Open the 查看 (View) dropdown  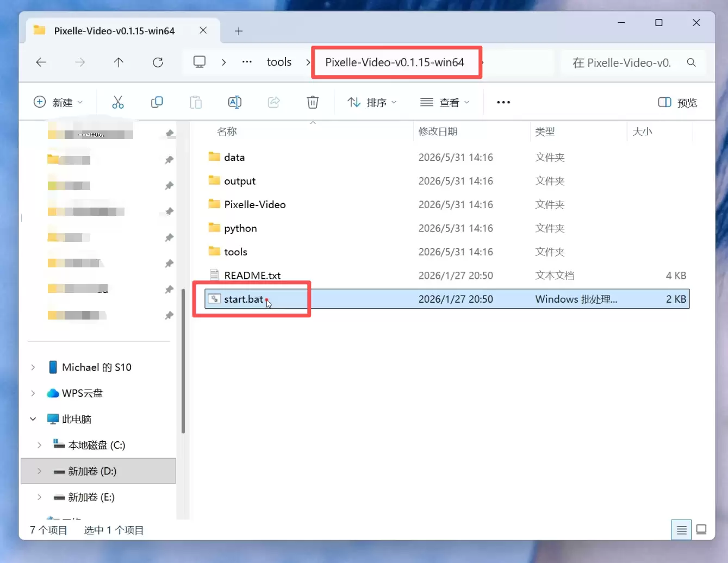[x=445, y=102]
